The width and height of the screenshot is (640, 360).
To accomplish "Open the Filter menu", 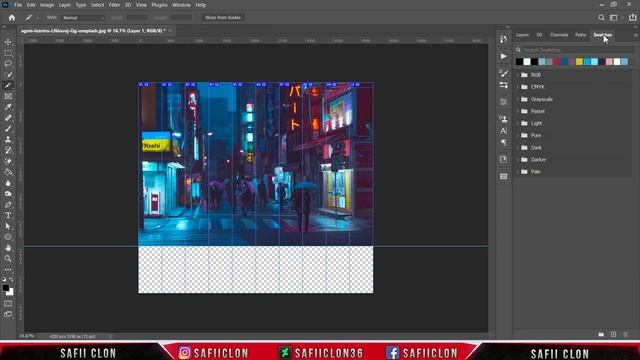I will (x=114, y=5).
